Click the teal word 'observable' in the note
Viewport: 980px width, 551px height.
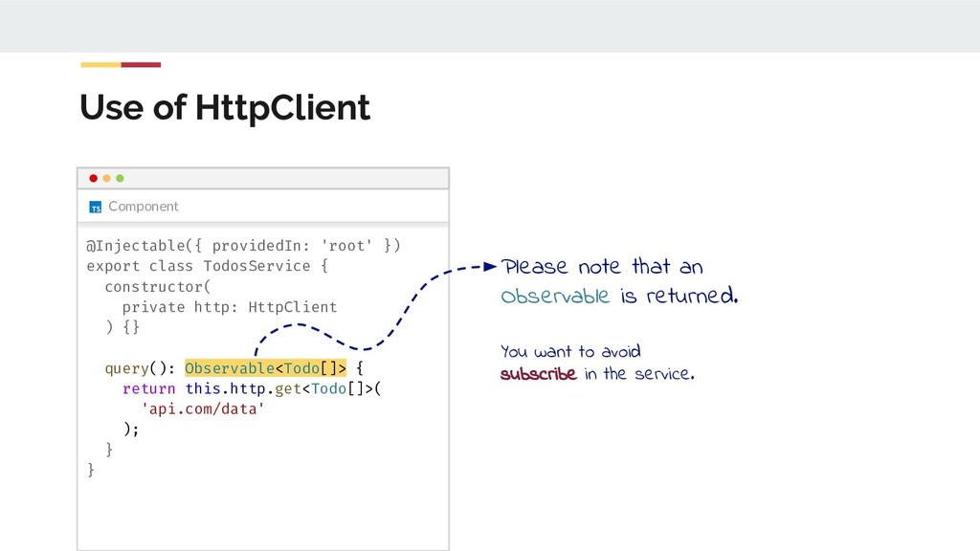pos(555,296)
